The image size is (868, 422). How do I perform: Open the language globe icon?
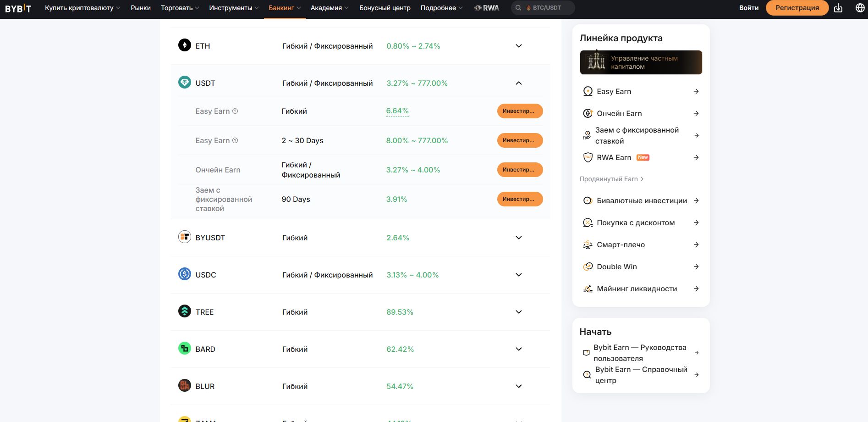860,8
